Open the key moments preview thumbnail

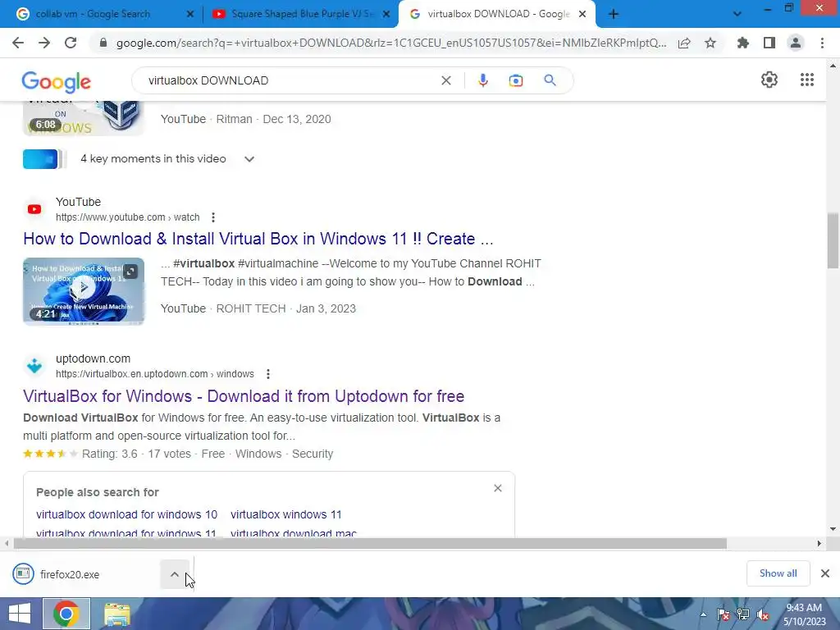[45, 159]
